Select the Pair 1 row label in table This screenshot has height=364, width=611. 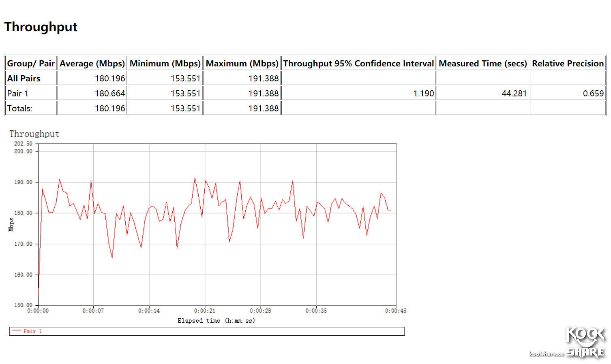point(18,94)
